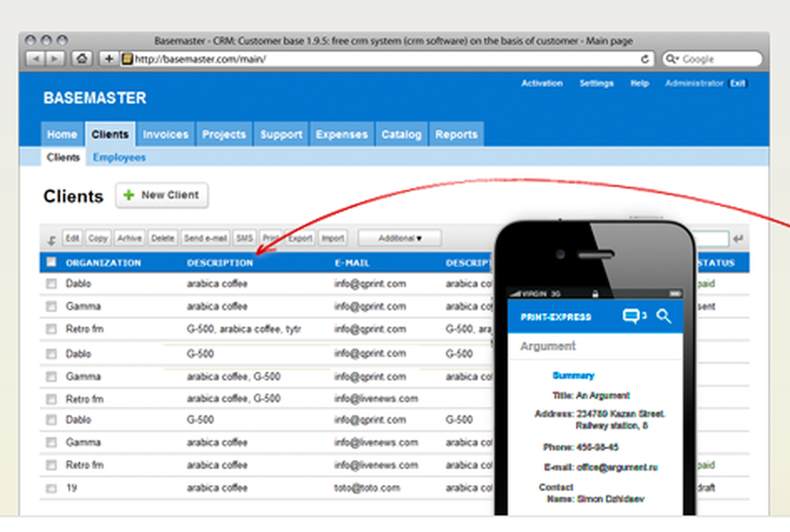Screen dimensions: 790x532
Task: Click inside the browser address bar
Action: click(316, 58)
